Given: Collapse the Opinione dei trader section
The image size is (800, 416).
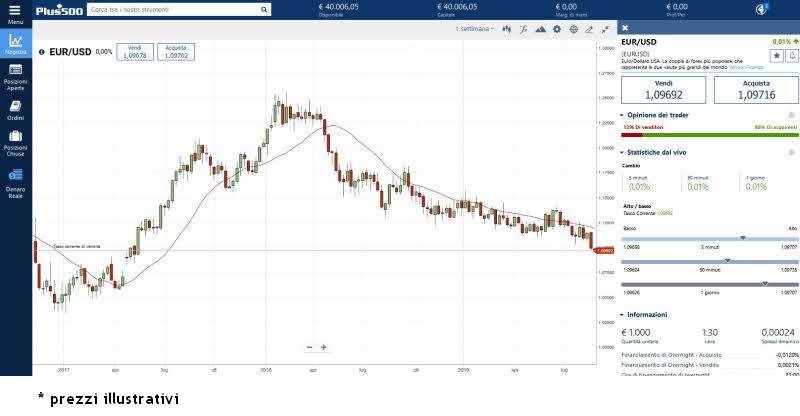Looking at the screenshot, I should 623,115.
